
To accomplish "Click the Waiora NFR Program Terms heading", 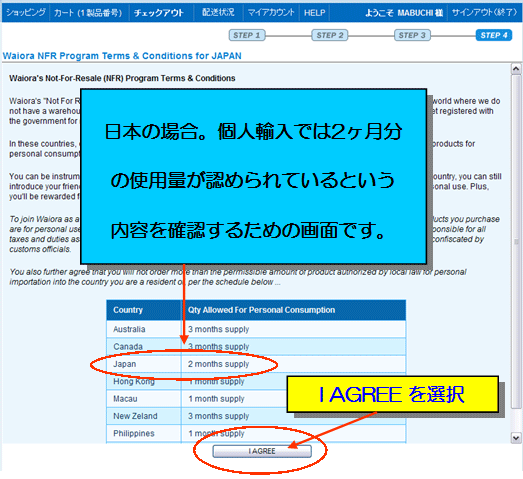I will click(x=122, y=56).
